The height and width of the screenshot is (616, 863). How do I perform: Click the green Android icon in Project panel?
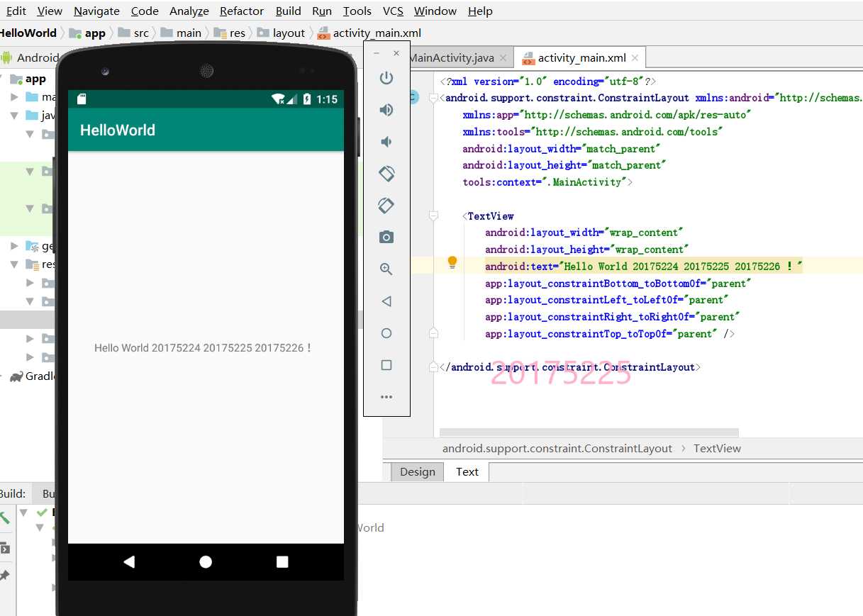(x=6, y=57)
